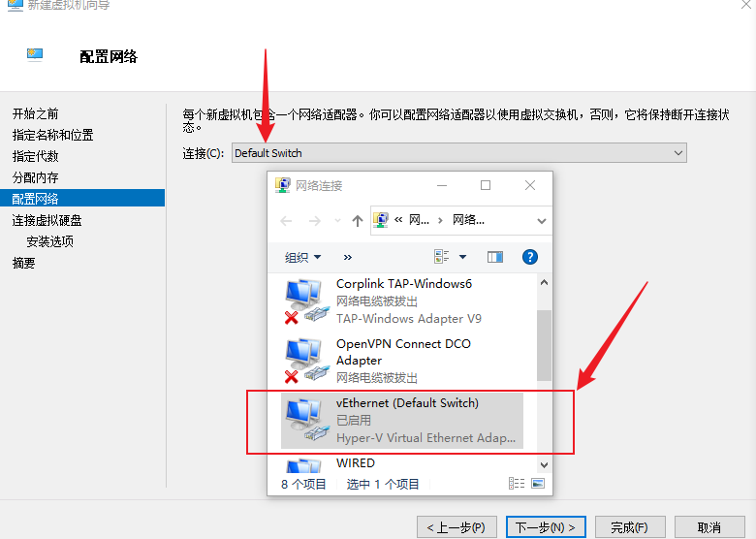Select the 安装选项 wizard step

(49, 241)
